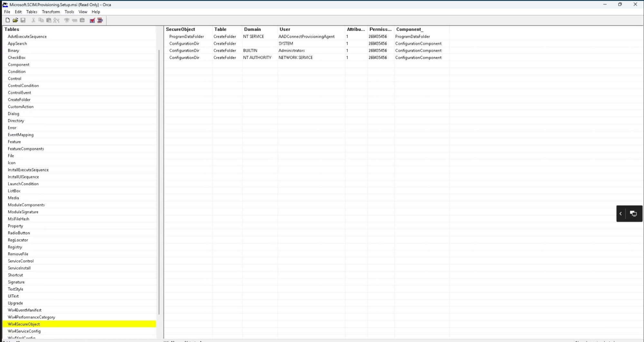Click the overlapping windows icon on floating panel
This screenshot has width=644, height=342.
pos(633,214)
